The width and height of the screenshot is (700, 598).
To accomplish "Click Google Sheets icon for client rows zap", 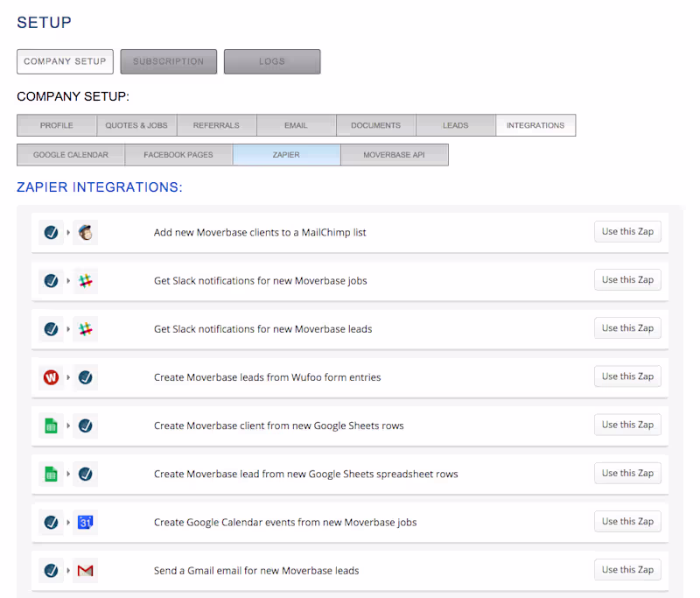I will (51, 426).
